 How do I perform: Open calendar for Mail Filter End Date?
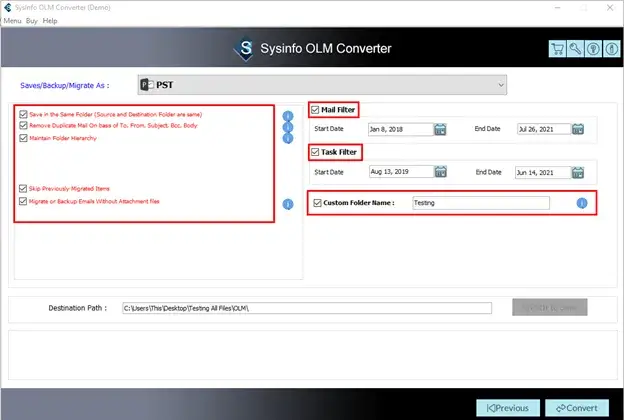pos(578,129)
